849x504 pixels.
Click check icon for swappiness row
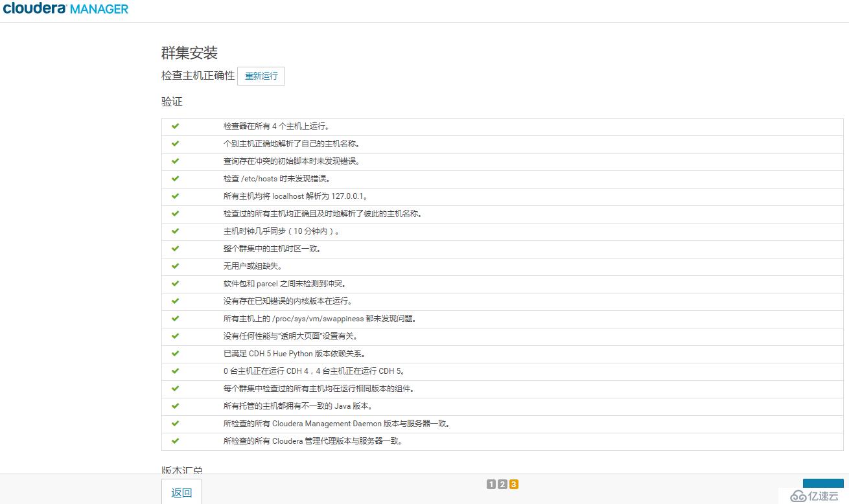tap(175, 319)
